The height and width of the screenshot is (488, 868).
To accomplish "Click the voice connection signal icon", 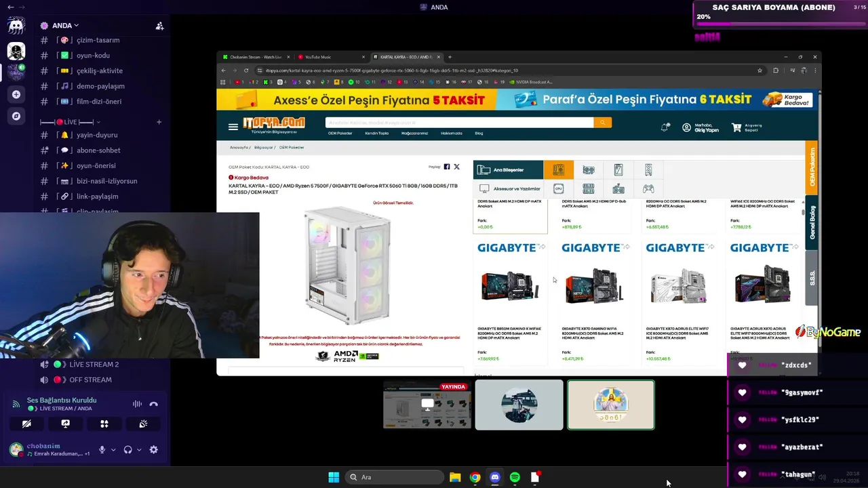I will [16, 404].
